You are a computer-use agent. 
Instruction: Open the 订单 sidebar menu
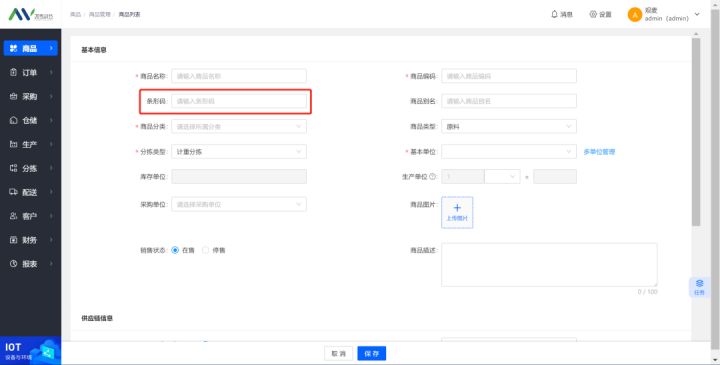click(x=30, y=73)
